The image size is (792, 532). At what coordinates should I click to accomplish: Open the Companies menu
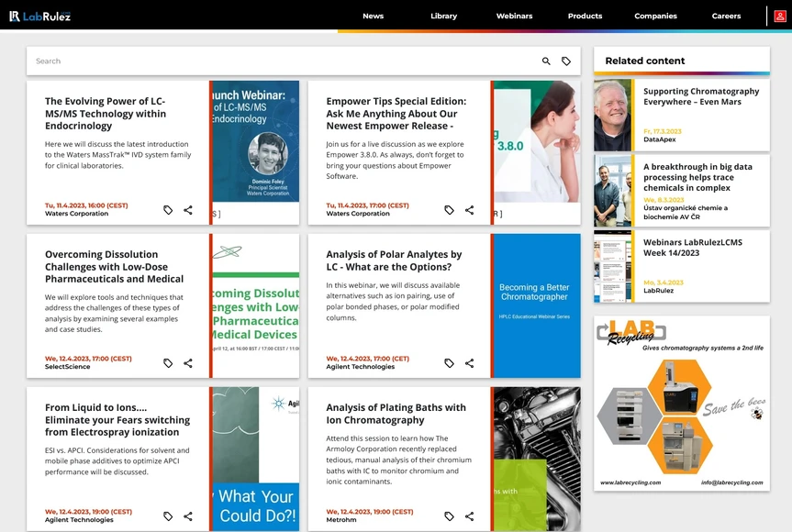tap(655, 17)
